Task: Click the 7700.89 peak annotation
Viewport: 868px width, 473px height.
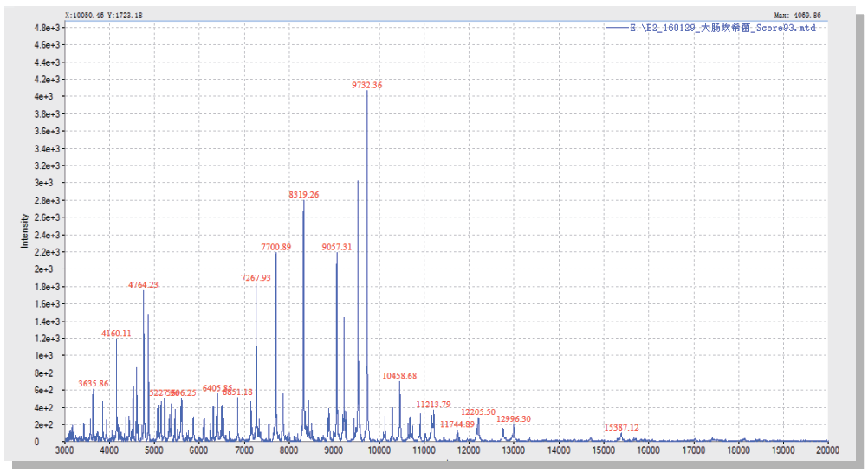Action: 275,247
